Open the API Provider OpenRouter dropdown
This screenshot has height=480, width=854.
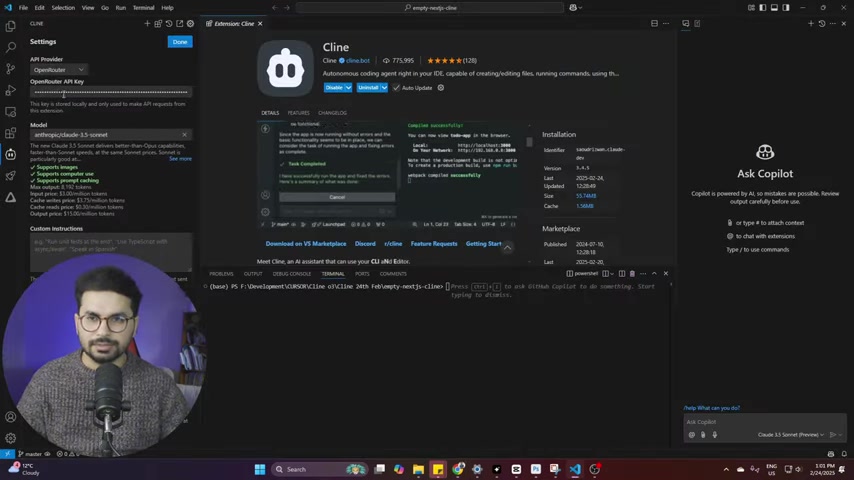click(x=58, y=70)
